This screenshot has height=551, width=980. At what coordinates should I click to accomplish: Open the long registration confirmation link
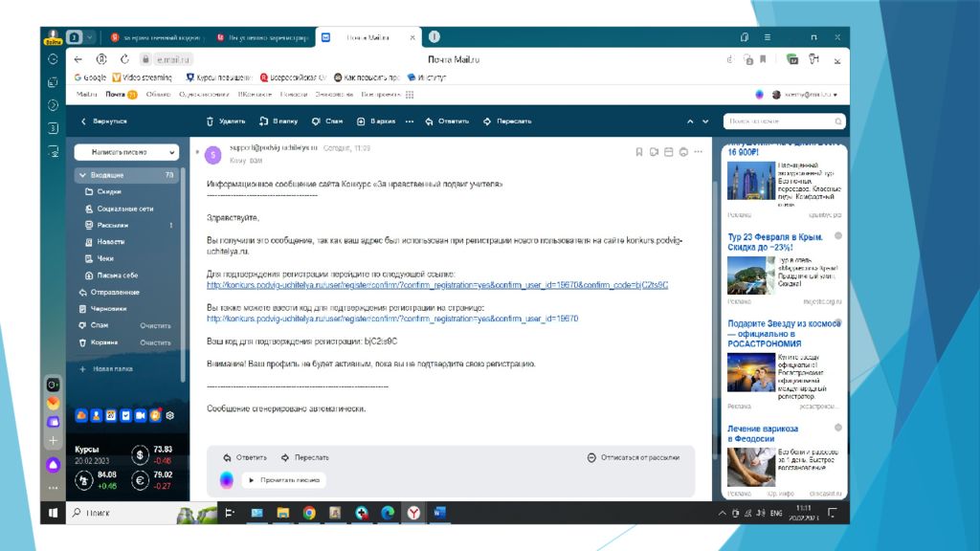coord(437,285)
